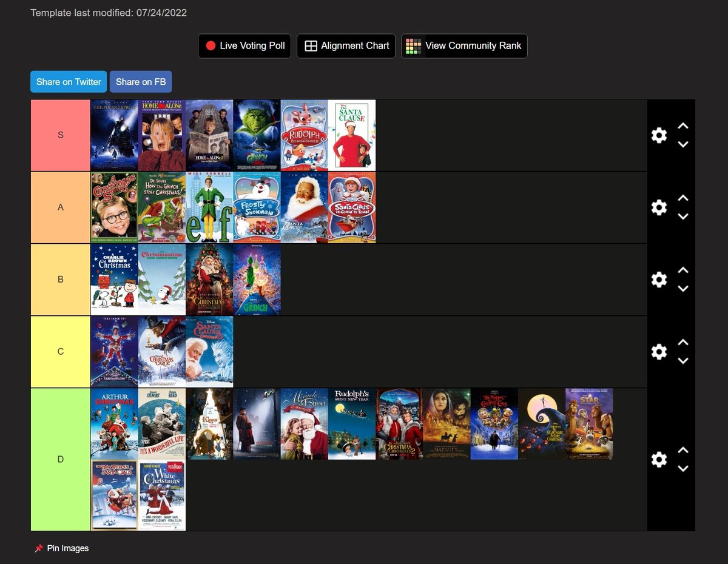
Task: Select Dr. Seuss' How the Grinch Stole Christmas poster
Action: 162,207
